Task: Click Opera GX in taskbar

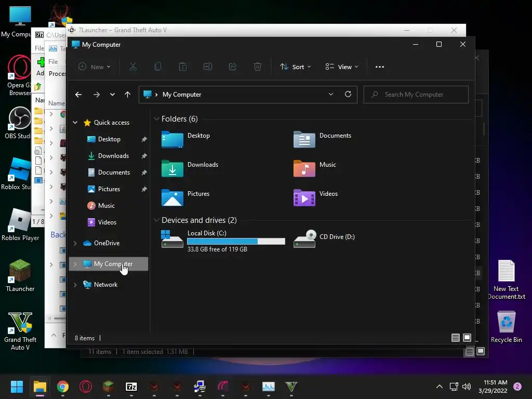Action: coord(86,387)
